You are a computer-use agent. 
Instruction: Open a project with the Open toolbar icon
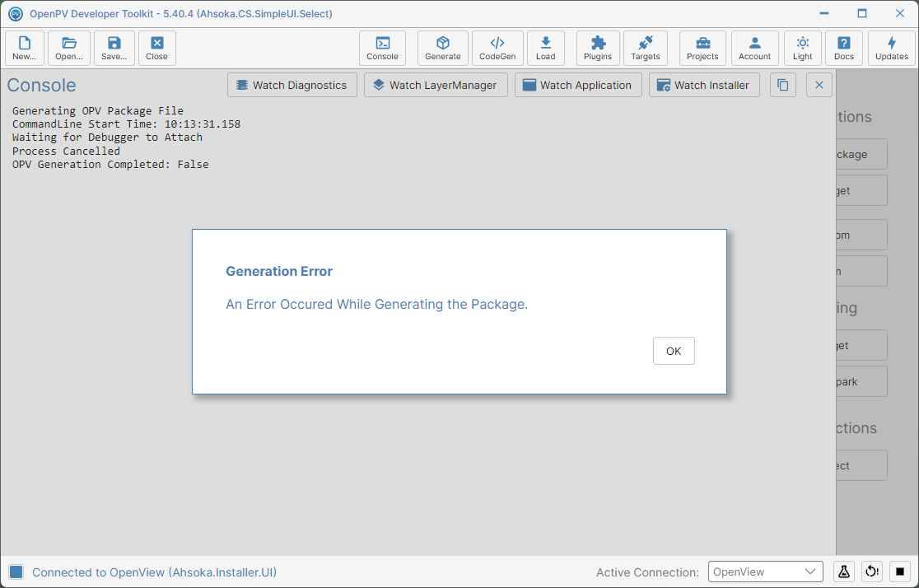pyautogui.click(x=69, y=48)
